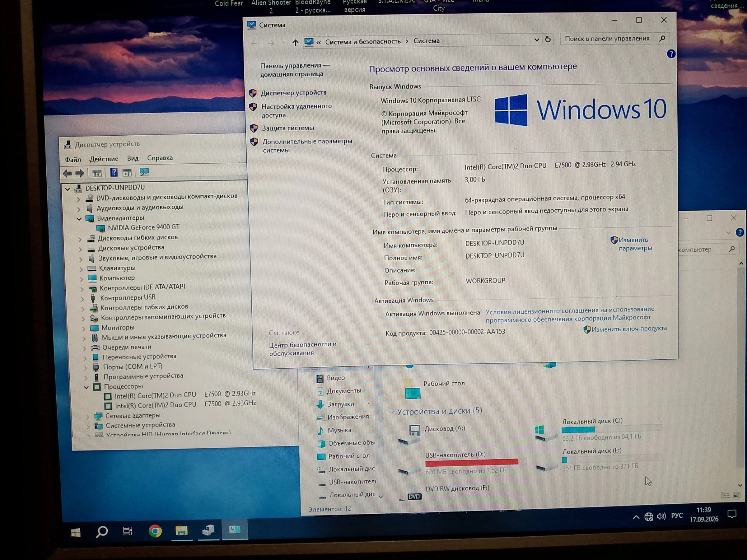This screenshot has height=560, width=747.
Task: Click Диспетчер устройств link in System sidebar
Action: [294, 93]
